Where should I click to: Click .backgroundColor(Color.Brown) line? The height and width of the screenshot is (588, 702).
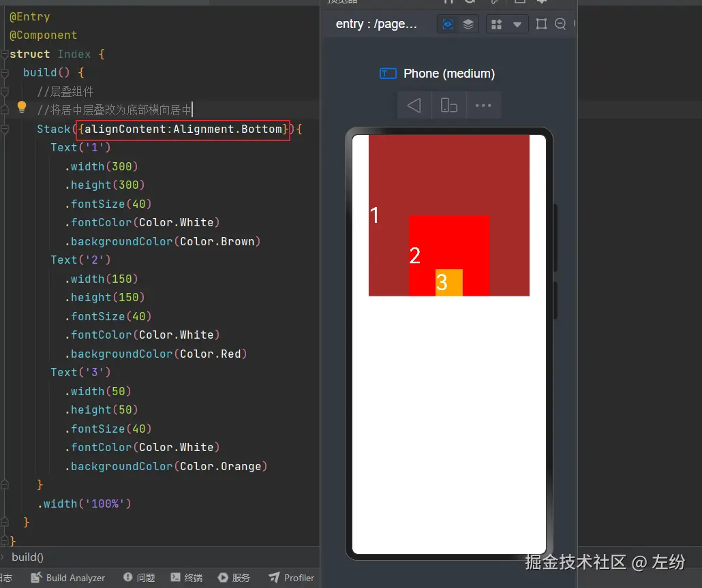(x=162, y=242)
